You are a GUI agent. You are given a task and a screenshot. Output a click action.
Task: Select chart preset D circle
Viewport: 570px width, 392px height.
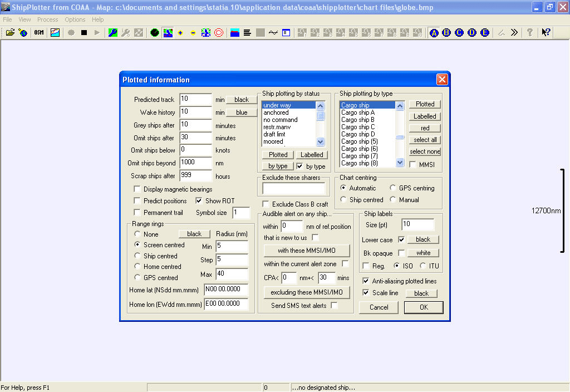pyautogui.click(x=472, y=33)
